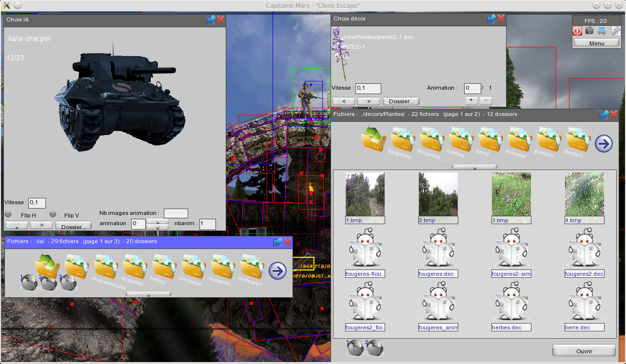Go to next page with blue arrow in Plantes browser
Viewport: 626px width, 364px height.
click(x=604, y=143)
